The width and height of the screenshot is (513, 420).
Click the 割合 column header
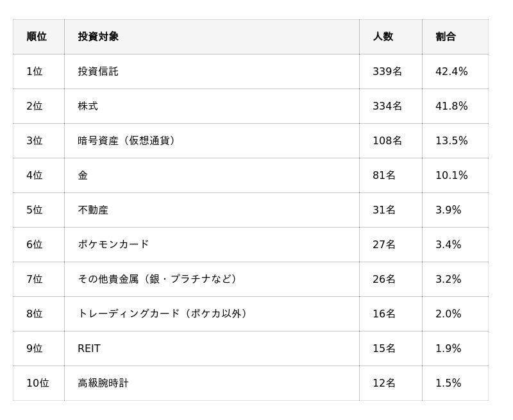(446, 37)
